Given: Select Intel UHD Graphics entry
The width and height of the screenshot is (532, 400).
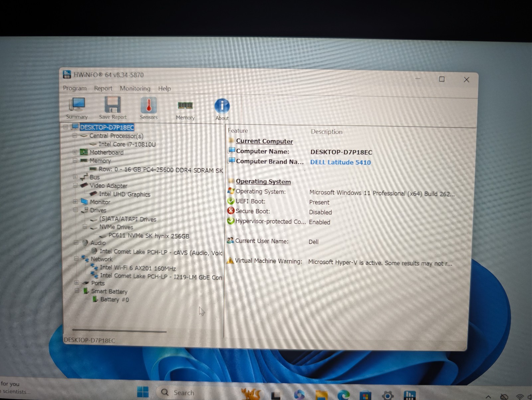Looking at the screenshot, I should [125, 194].
